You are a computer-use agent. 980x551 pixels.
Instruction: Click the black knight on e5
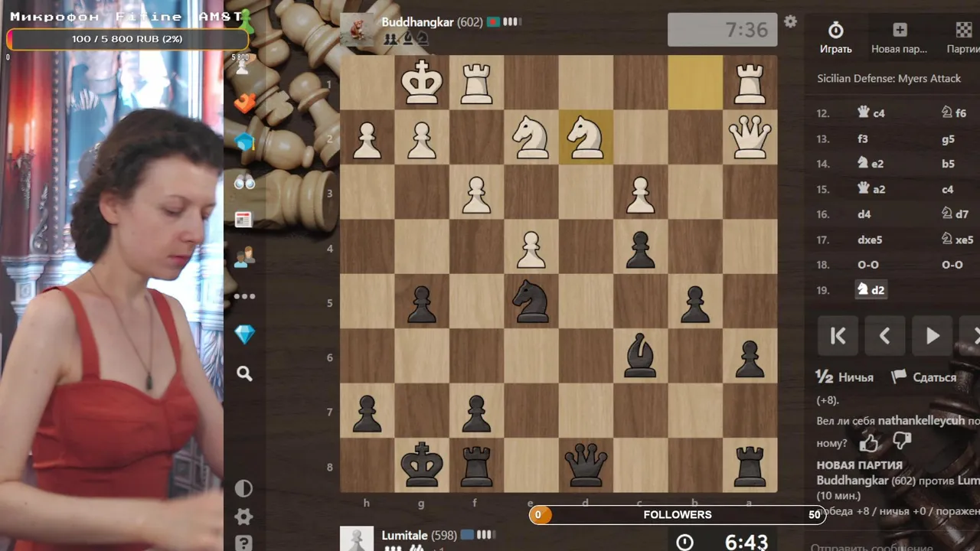coord(531,302)
